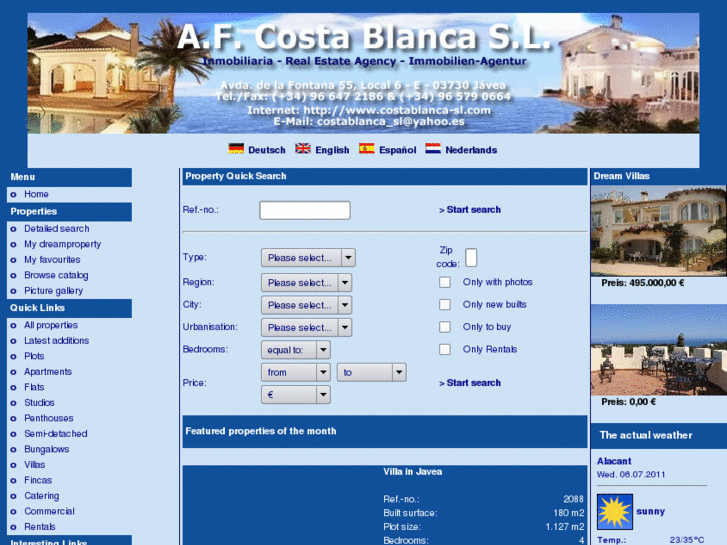Switch language to Nederlands
727x545 pixels.
click(471, 150)
